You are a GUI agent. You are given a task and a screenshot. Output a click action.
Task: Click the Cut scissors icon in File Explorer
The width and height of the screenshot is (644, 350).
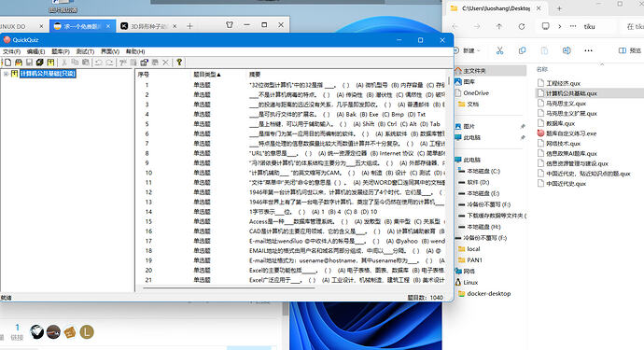point(500,50)
